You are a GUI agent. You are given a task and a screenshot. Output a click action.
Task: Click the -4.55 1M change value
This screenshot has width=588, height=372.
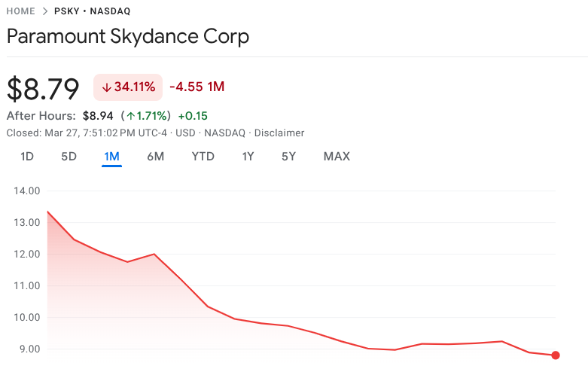click(197, 87)
